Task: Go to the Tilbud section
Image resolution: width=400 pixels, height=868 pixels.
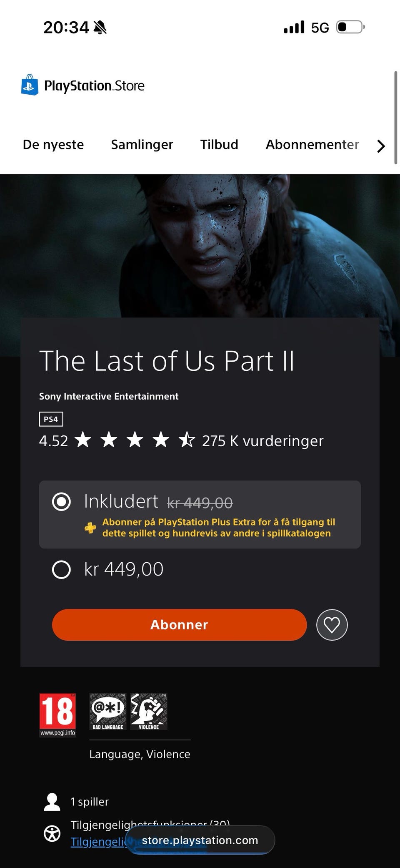Action: tap(219, 144)
